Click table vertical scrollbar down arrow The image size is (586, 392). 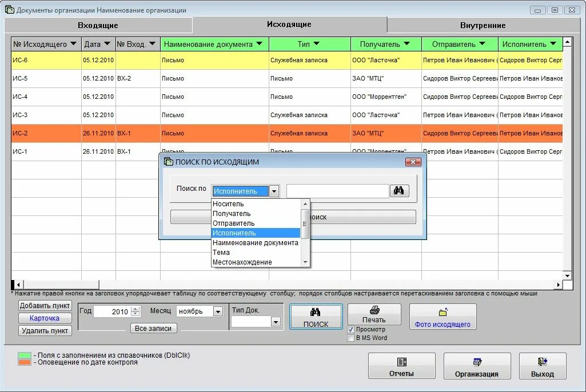click(567, 276)
